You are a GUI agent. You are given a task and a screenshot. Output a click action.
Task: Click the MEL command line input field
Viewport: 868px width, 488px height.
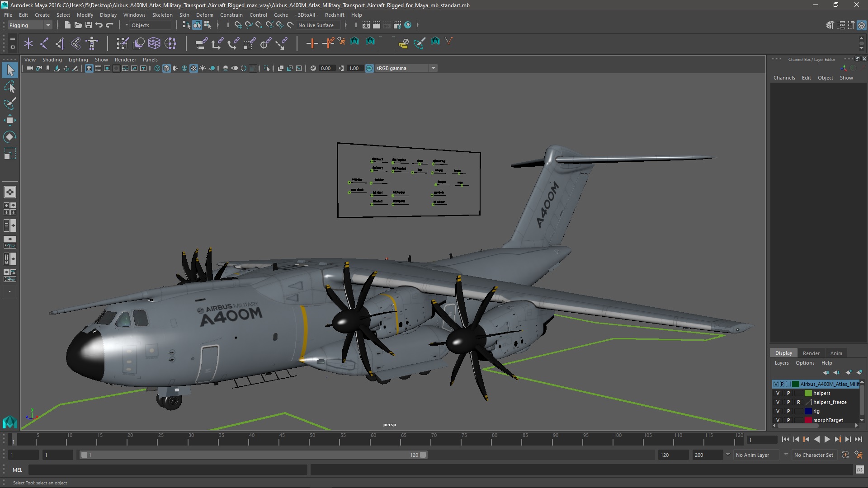click(168, 470)
